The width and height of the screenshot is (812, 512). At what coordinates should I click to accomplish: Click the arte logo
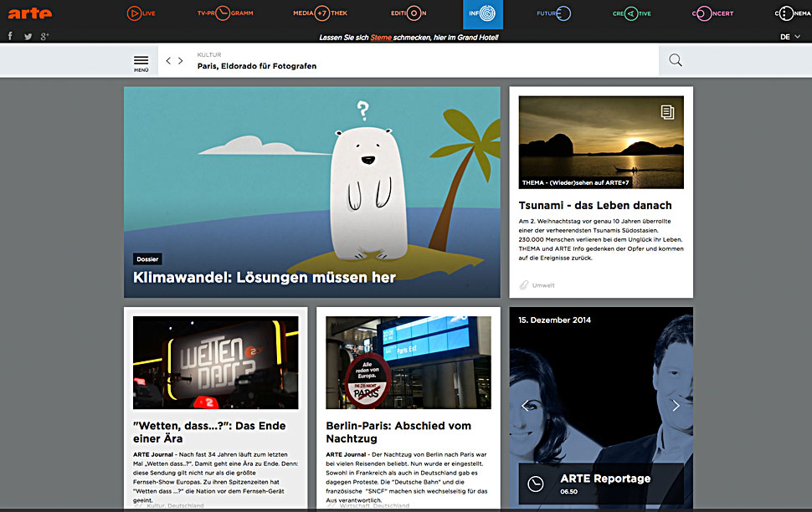(x=29, y=13)
